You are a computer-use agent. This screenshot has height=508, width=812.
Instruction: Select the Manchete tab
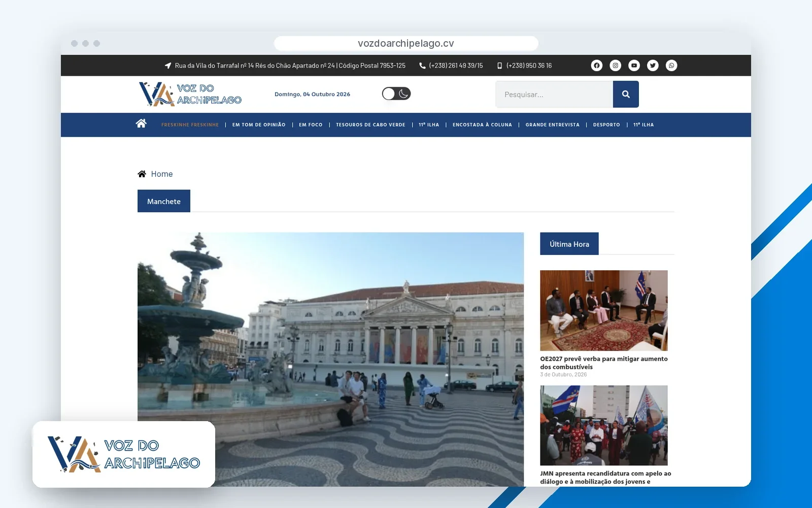coord(164,201)
